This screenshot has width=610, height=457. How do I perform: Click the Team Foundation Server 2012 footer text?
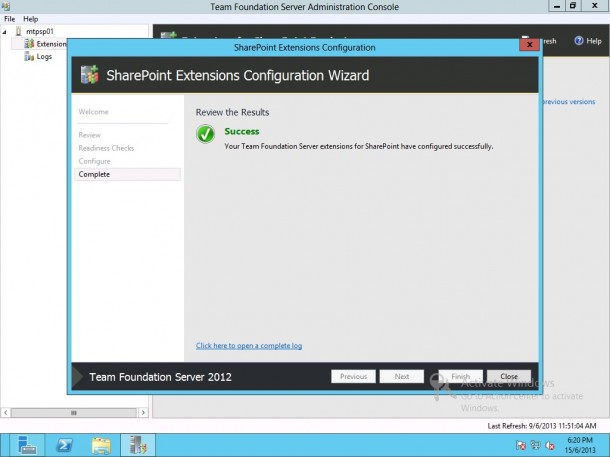160,377
